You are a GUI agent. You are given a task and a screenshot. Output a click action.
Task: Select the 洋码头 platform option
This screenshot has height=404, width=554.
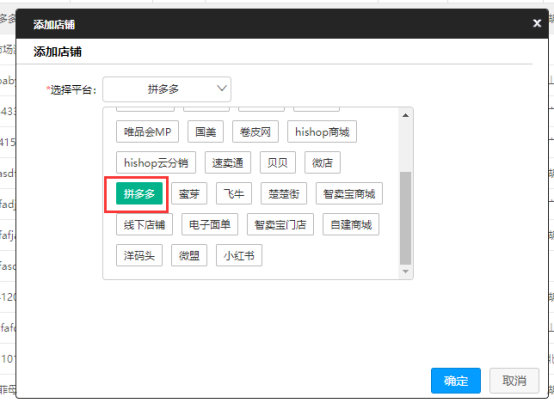pos(139,255)
